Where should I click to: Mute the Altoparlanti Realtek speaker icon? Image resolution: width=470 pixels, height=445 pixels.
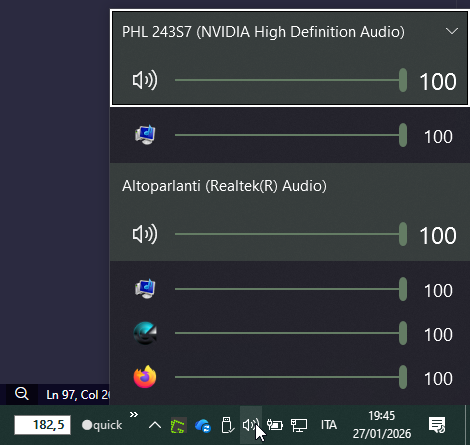pos(145,234)
